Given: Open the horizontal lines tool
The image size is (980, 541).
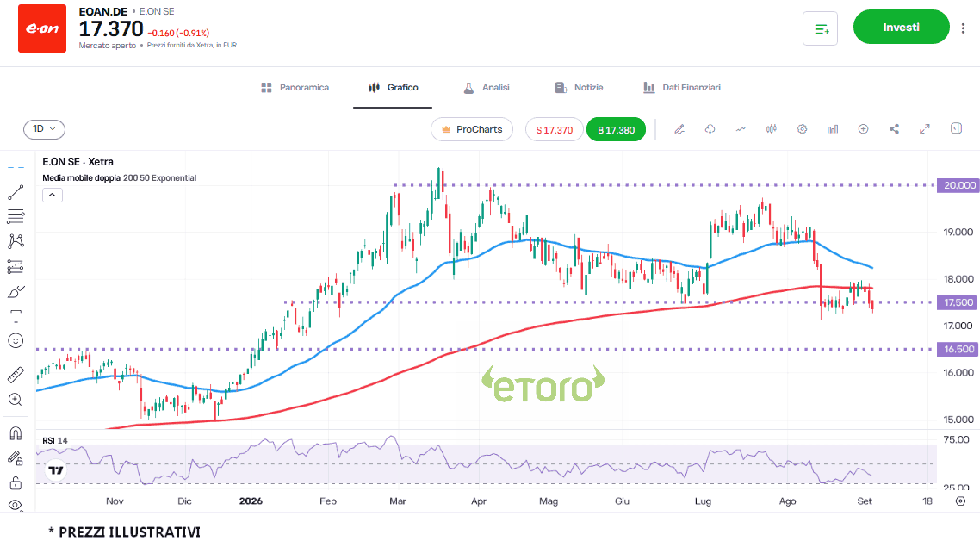Looking at the screenshot, I should (x=16, y=216).
